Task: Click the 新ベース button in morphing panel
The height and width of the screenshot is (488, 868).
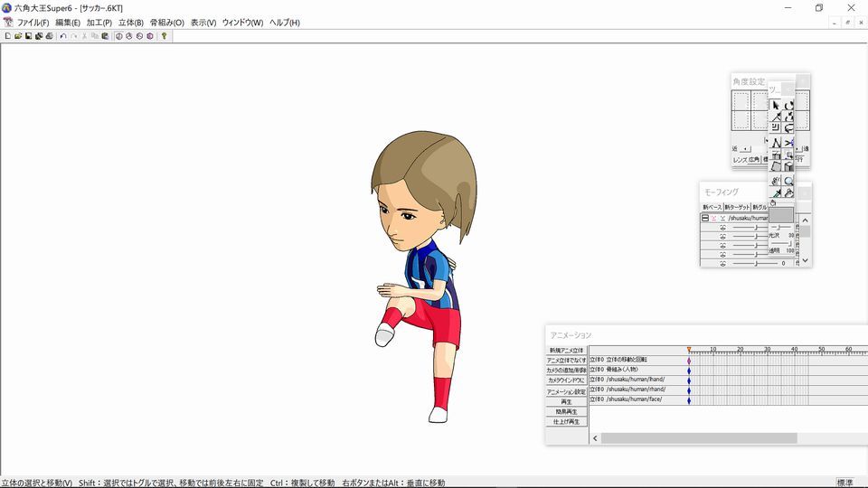Action: (x=712, y=208)
